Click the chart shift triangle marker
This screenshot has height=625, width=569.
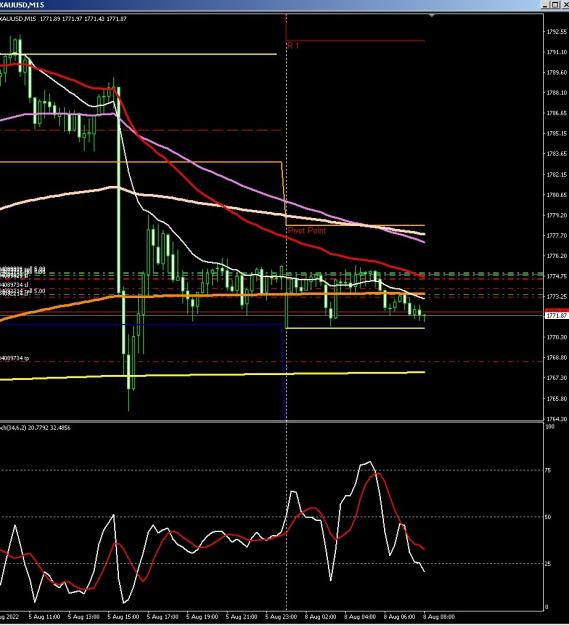coord(432,16)
